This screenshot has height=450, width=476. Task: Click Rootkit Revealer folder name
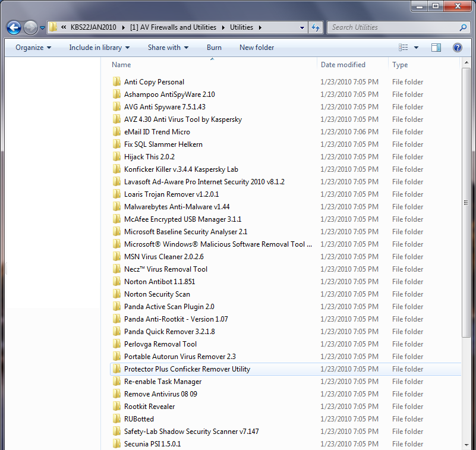149,406
